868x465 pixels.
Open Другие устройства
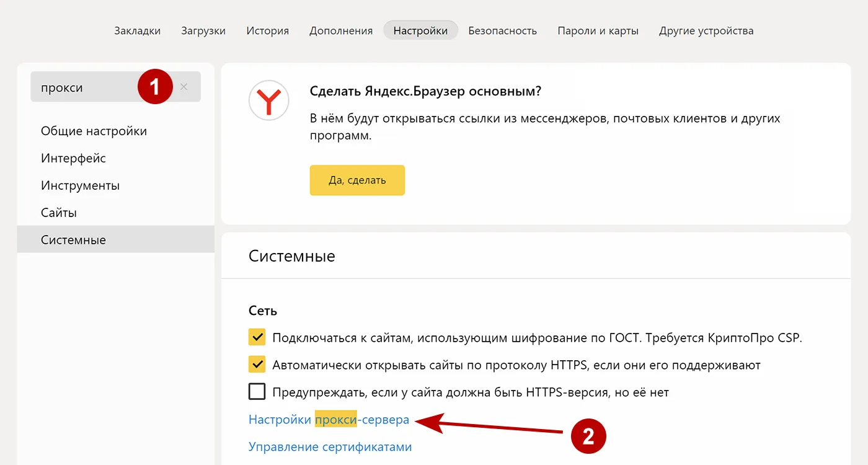[x=706, y=30]
